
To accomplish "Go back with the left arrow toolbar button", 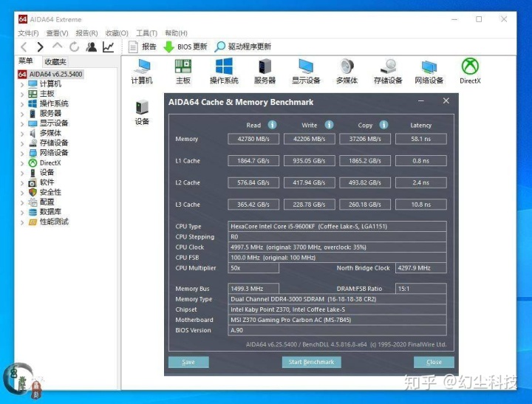I will [x=24, y=47].
